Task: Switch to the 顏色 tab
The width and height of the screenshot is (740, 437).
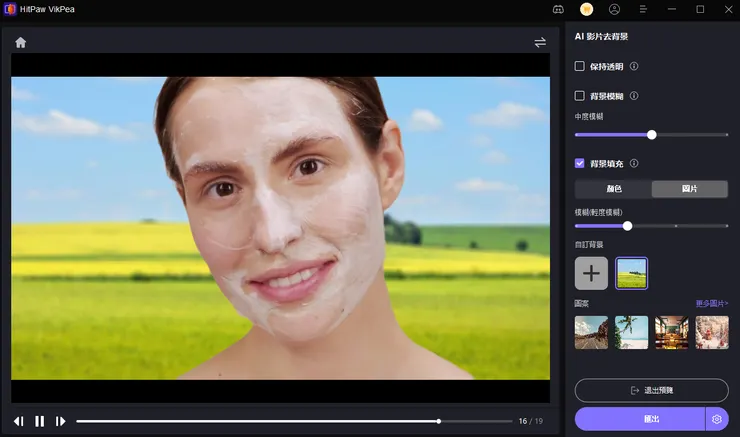Action: pos(614,189)
